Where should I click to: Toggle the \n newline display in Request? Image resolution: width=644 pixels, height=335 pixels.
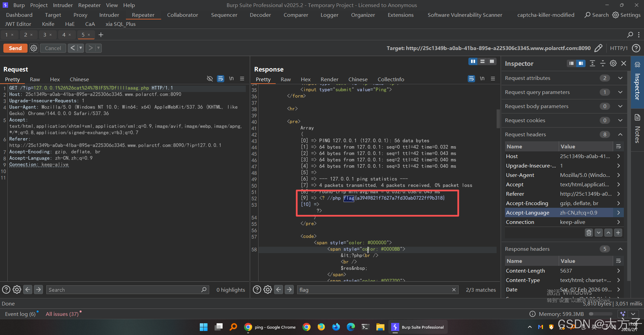[231, 79]
